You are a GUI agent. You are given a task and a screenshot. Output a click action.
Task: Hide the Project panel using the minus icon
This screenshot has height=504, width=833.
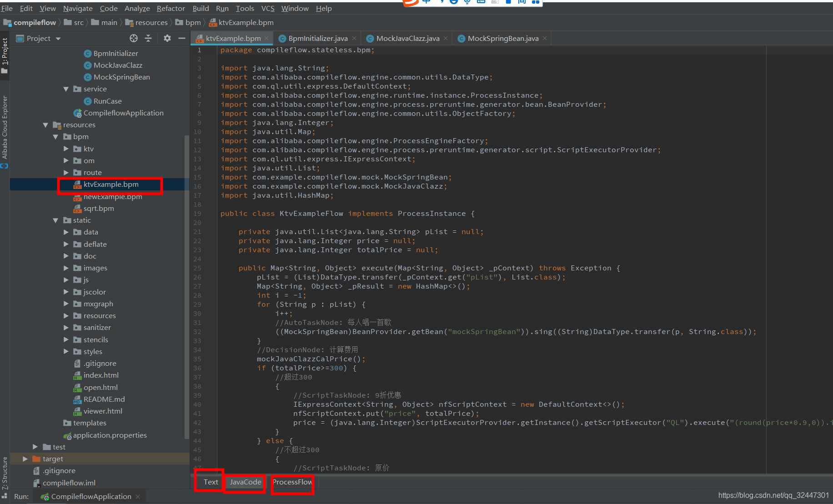pyautogui.click(x=182, y=38)
